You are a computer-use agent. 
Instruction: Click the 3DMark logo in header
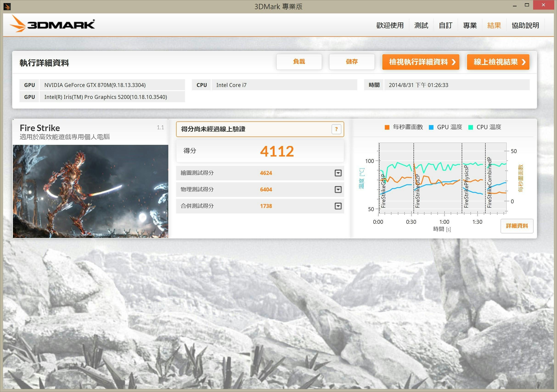pyautogui.click(x=52, y=24)
